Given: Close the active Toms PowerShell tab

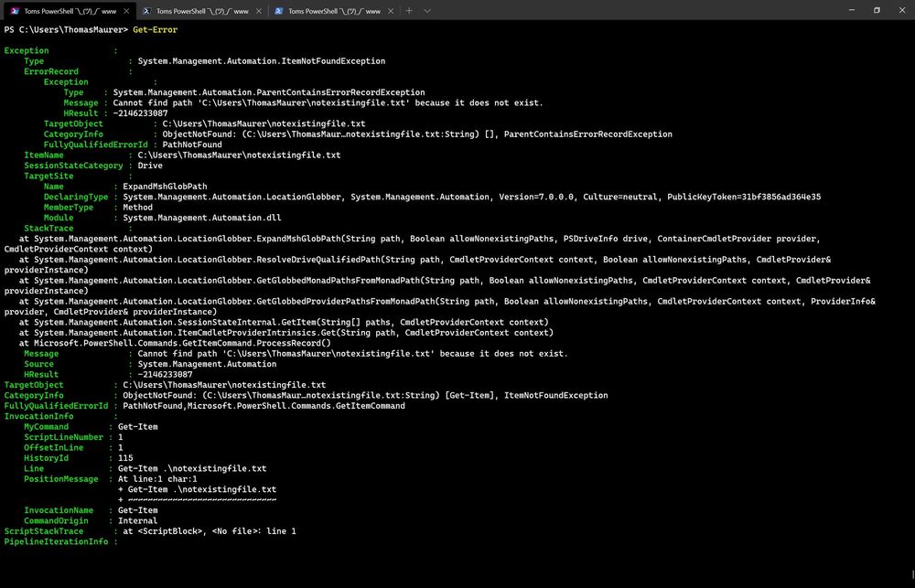Looking at the screenshot, I should pyautogui.click(x=126, y=11).
